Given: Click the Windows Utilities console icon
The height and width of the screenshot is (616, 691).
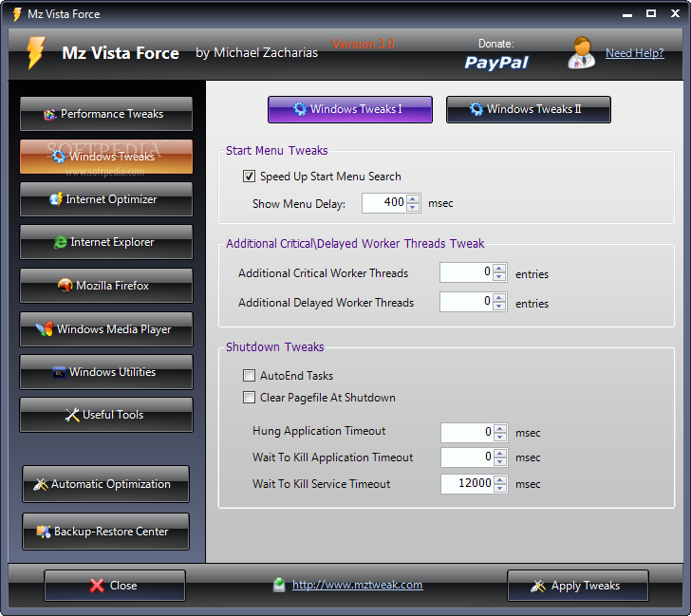Looking at the screenshot, I should (x=59, y=372).
